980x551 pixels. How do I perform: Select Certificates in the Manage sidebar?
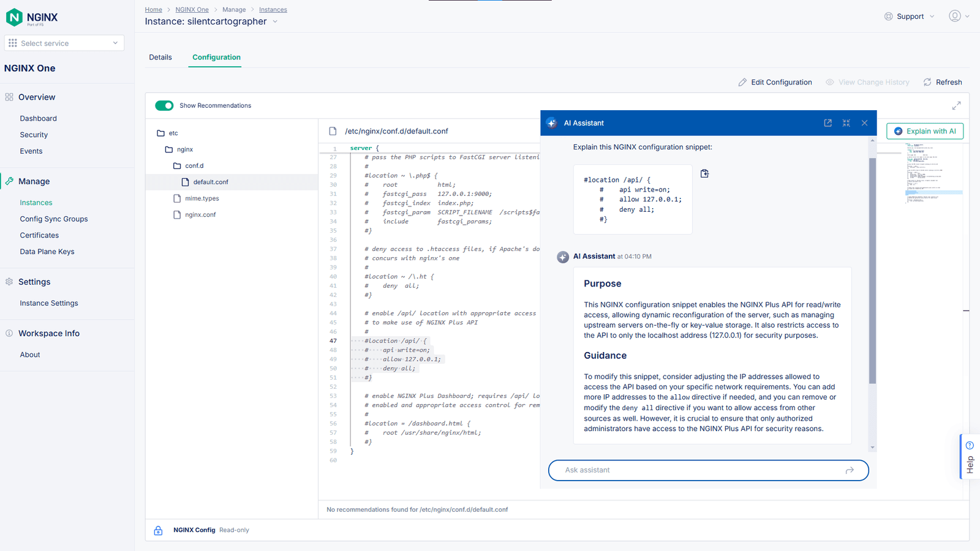39,234
